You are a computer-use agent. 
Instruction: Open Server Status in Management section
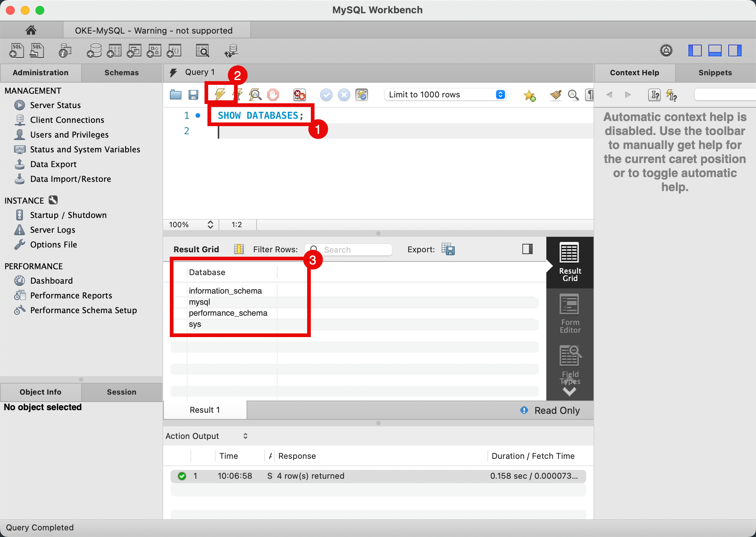tap(55, 105)
